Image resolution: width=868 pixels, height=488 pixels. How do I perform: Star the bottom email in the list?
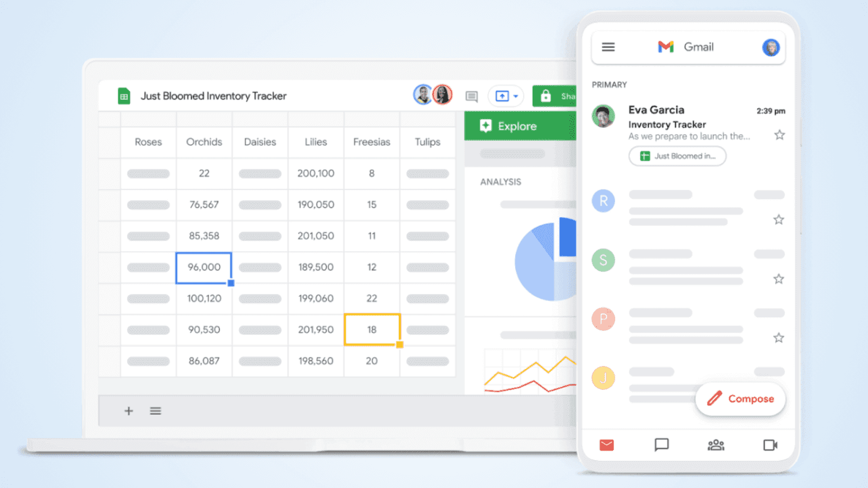click(779, 337)
